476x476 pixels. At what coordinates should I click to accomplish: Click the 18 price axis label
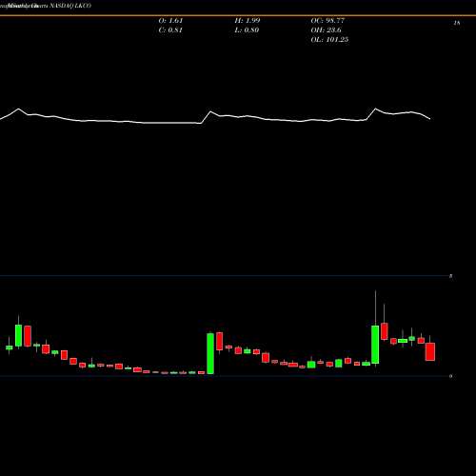[x=457, y=23]
